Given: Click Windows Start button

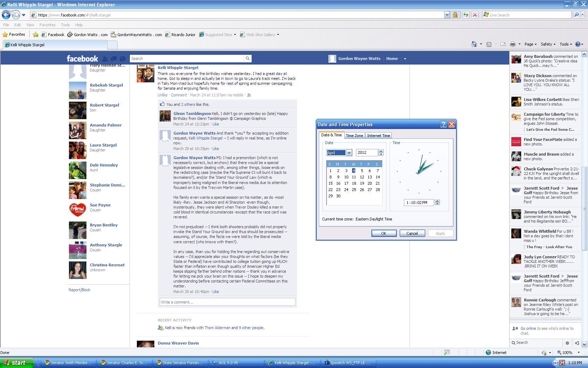Looking at the screenshot, I should coord(17,363).
